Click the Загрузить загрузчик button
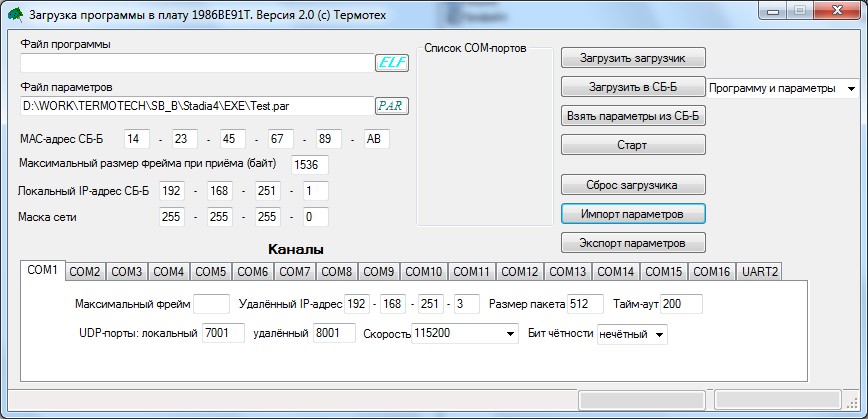This screenshot has width=868, height=419. 633,58
